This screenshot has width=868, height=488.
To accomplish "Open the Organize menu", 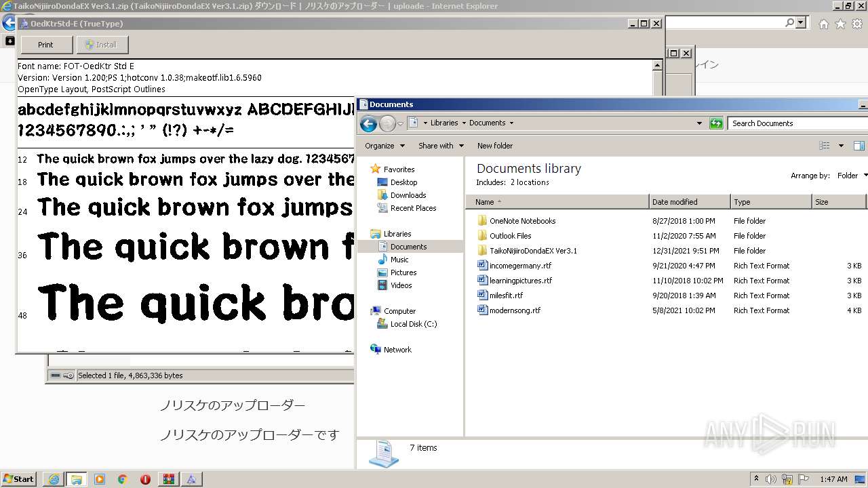I will click(384, 146).
